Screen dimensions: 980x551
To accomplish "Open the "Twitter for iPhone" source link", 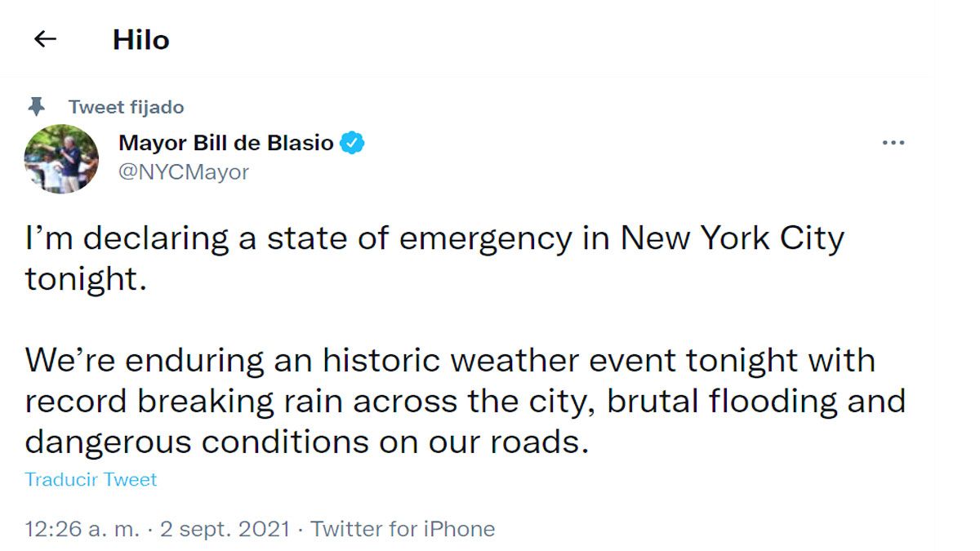I will tap(403, 529).
